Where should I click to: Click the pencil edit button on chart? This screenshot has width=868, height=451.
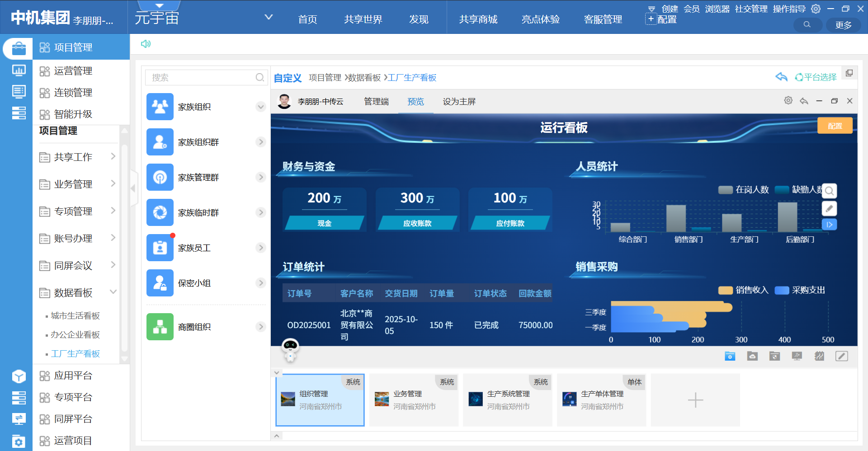click(829, 208)
